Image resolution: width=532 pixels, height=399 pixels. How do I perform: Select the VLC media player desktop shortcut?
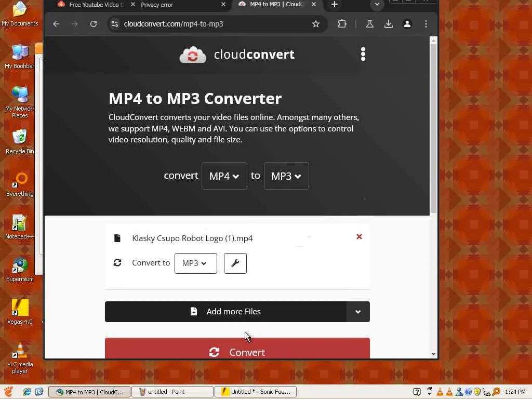20,358
